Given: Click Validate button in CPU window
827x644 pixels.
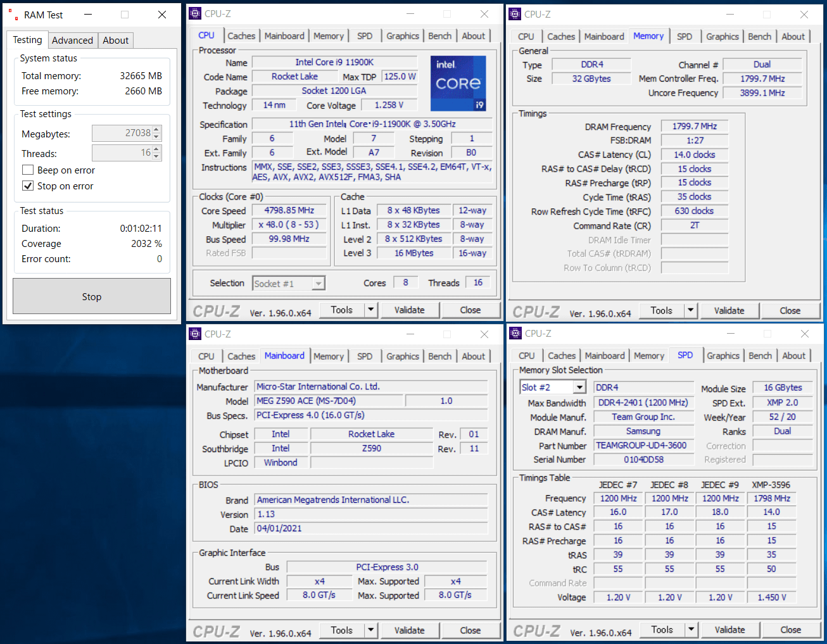Looking at the screenshot, I should (x=410, y=310).
